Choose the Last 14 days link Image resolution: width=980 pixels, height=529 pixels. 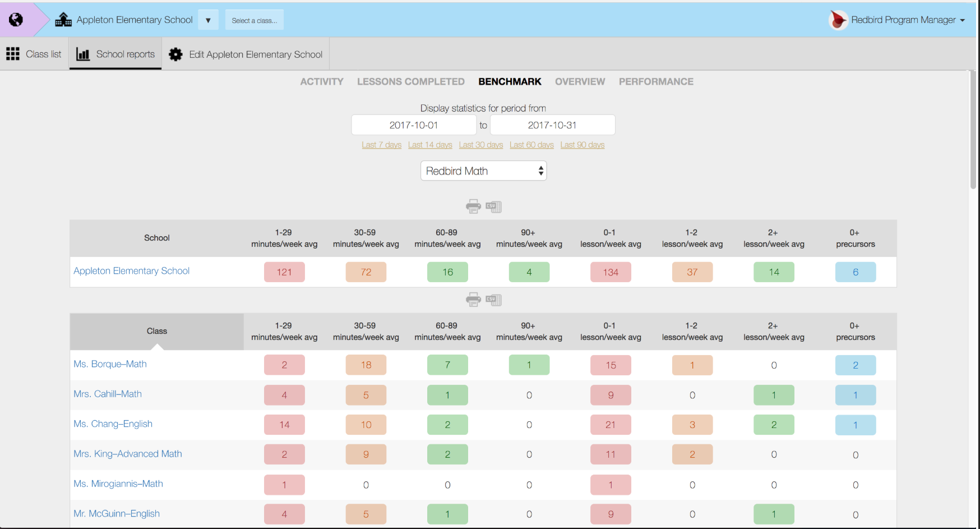(430, 145)
